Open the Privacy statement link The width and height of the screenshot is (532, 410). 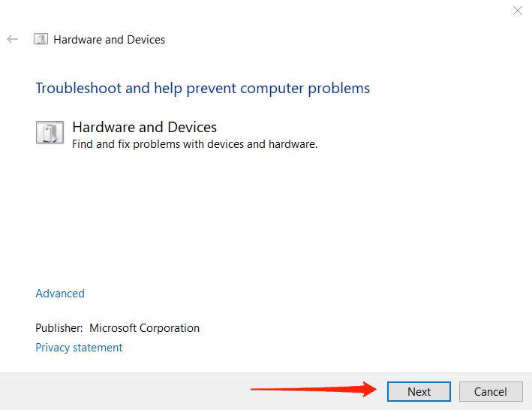pyautogui.click(x=79, y=348)
